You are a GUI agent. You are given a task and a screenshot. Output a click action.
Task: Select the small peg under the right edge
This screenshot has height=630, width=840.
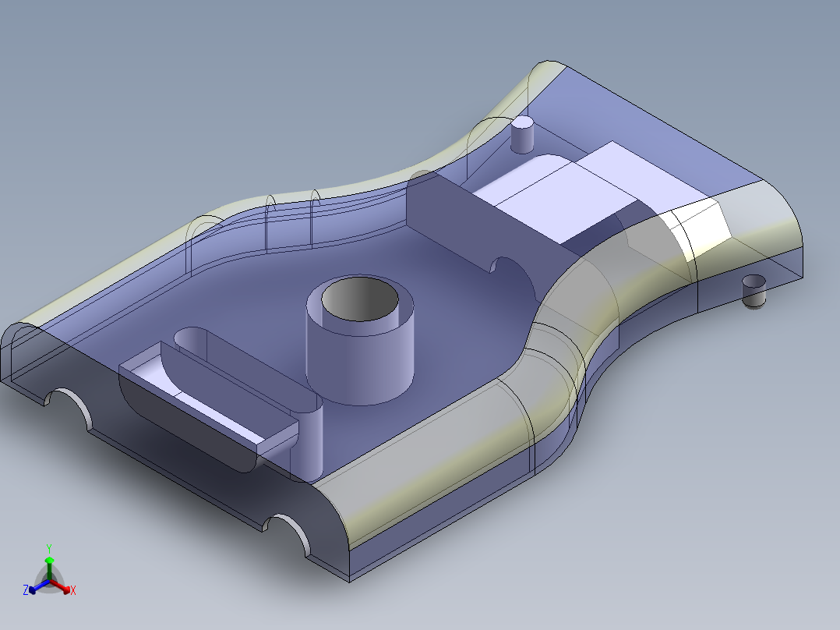coord(754,291)
